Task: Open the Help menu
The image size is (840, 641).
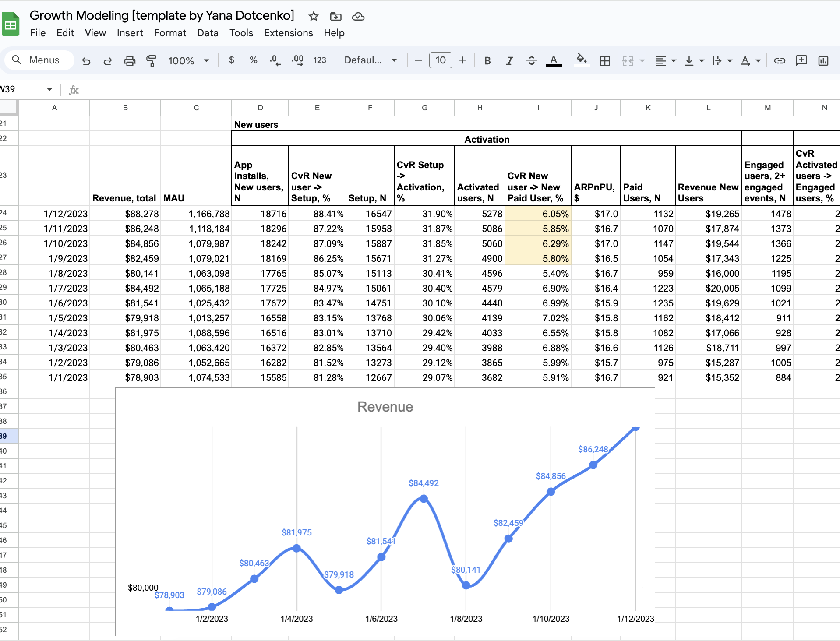Action: (334, 33)
